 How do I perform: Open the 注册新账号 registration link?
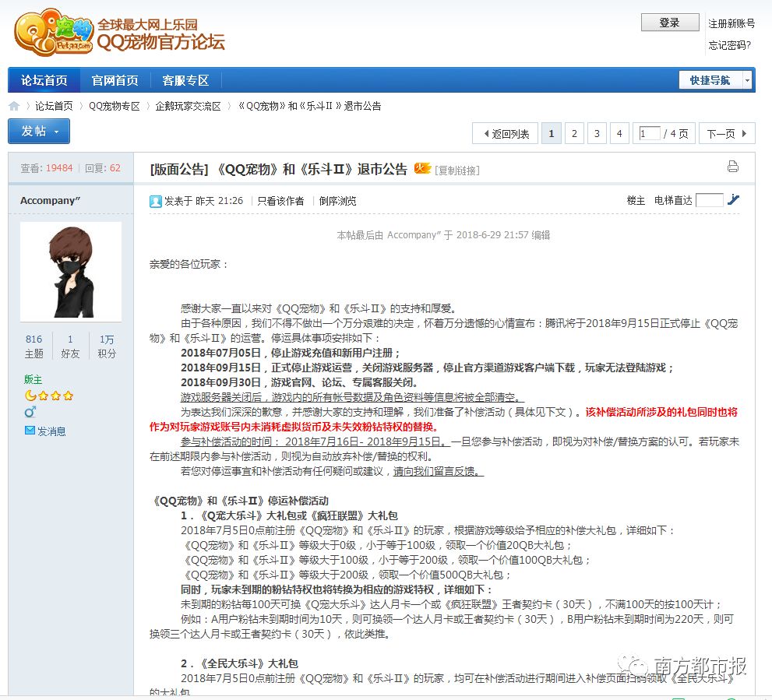[731, 23]
